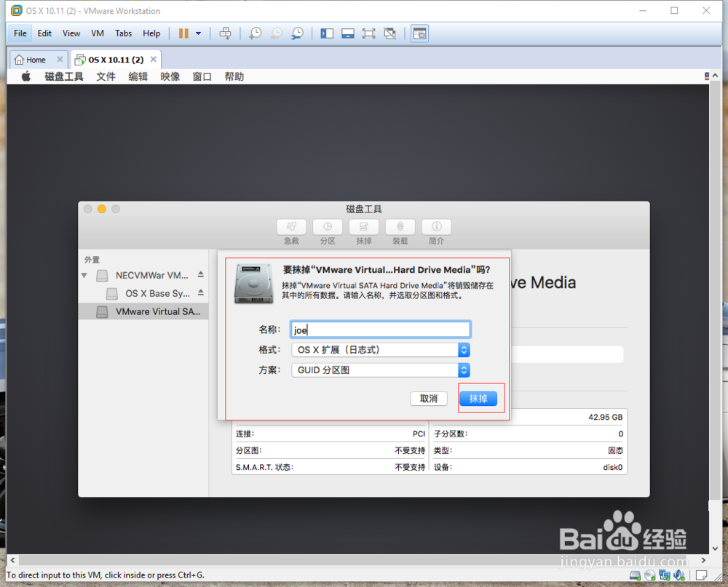This screenshot has width=728, height=587.
Task: Click the disk0 device value
Action: pos(612,467)
